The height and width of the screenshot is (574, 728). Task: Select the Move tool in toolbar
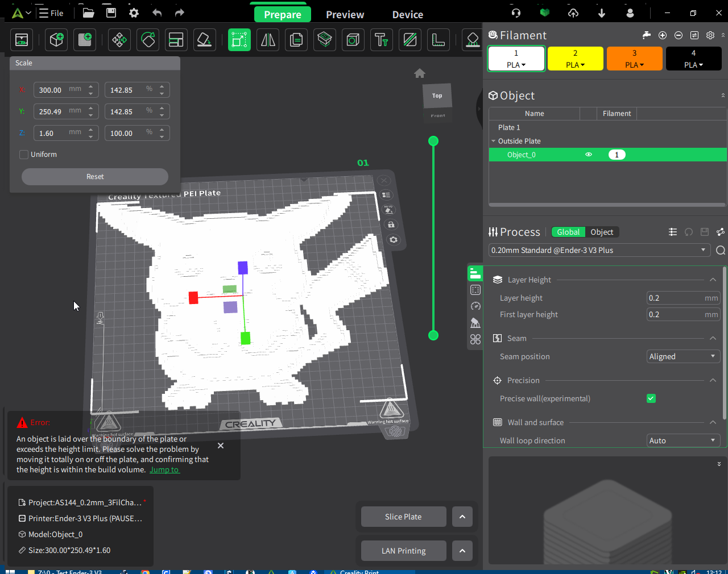119,40
